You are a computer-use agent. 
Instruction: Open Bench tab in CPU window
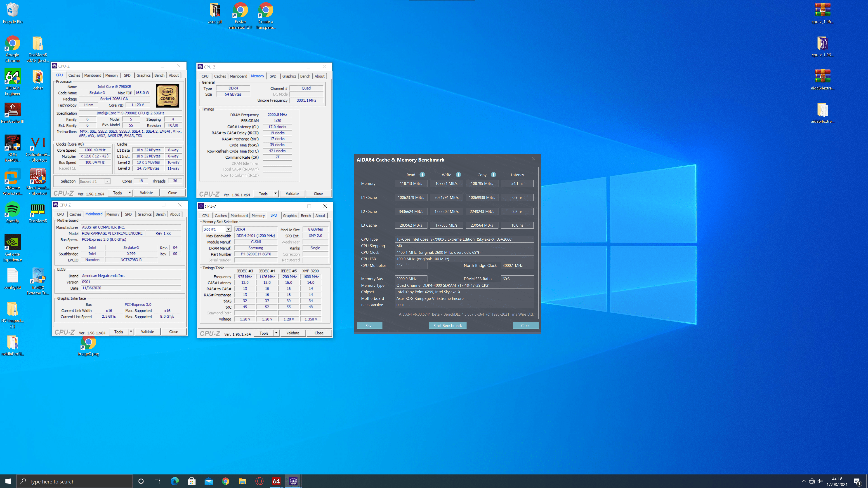(159, 75)
